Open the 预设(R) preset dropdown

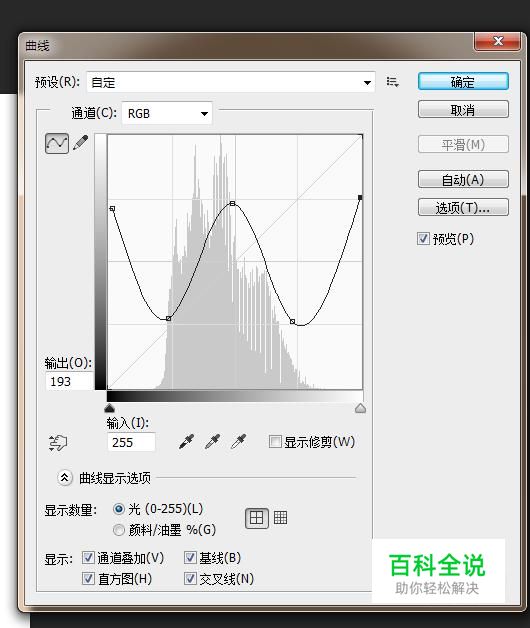[231, 83]
